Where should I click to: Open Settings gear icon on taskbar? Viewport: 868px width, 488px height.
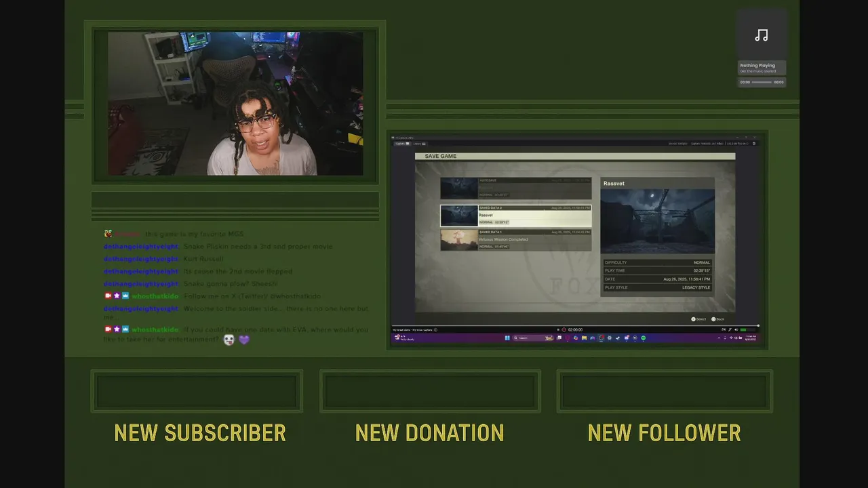[610, 338]
